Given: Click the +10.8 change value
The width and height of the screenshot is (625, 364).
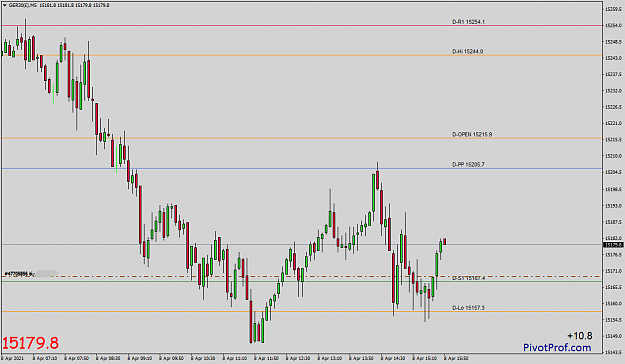Looking at the screenshot, I should [x=580, y=336].
